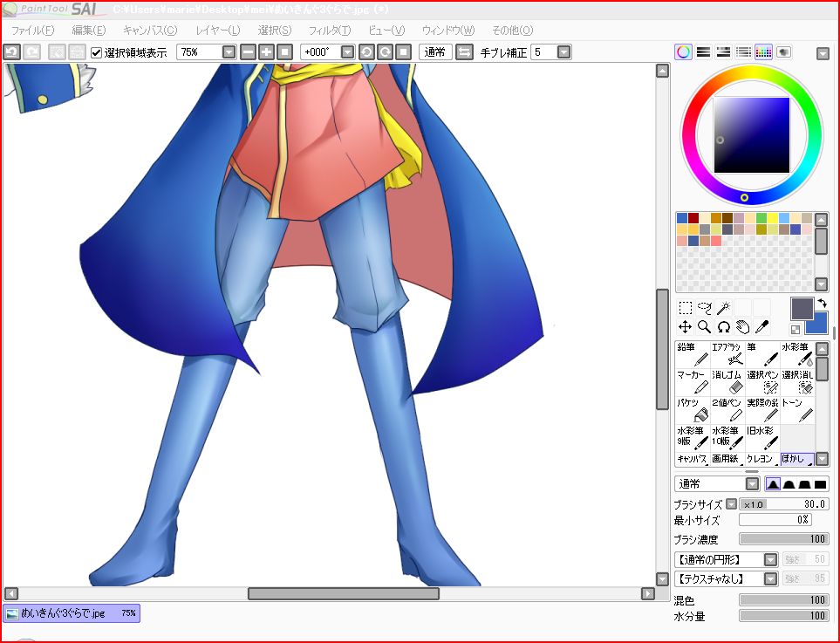Choose the 選択ペン selection pen
Image resolution: width=840 pixels, height=643 pixels.
(761, 382)
